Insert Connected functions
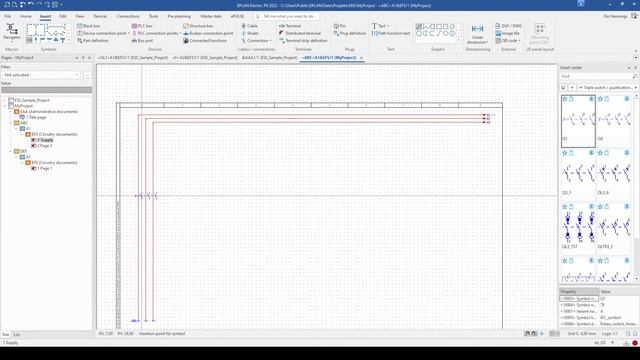The image size is (640, 360). point(204,40)
